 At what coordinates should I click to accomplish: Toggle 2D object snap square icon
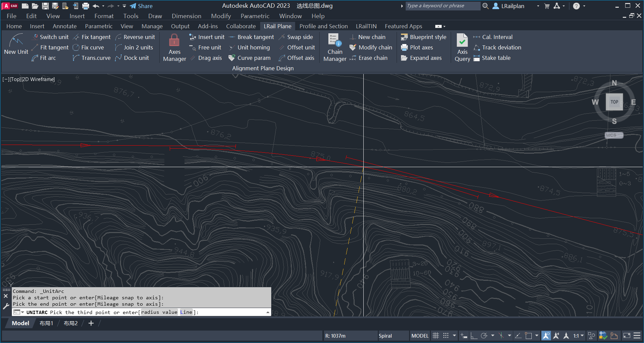pyautogui.click(x=528, y=336)
